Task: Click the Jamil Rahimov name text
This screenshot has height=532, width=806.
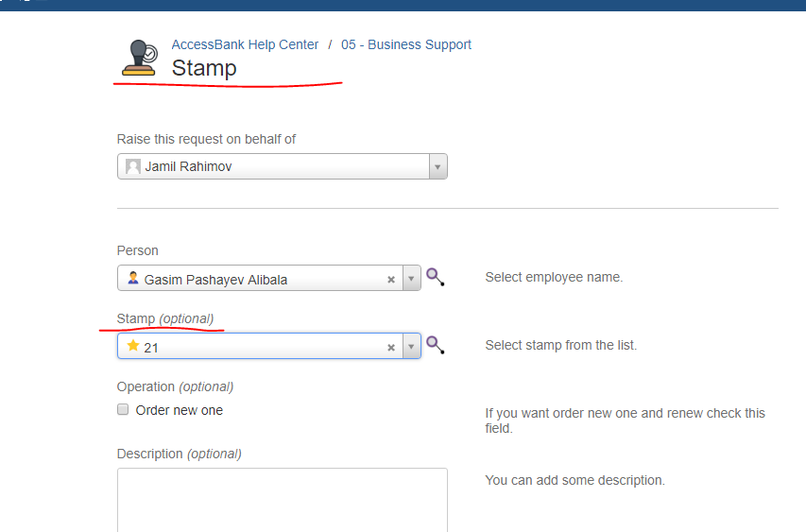Action: [188, 166]
